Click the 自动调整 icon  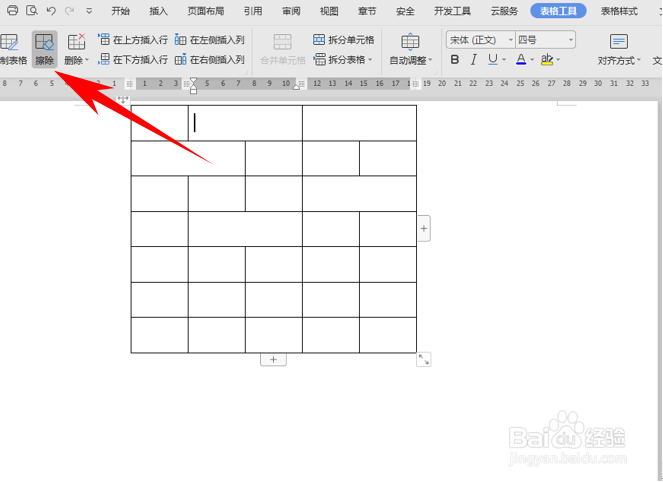(x=410, y=42)
